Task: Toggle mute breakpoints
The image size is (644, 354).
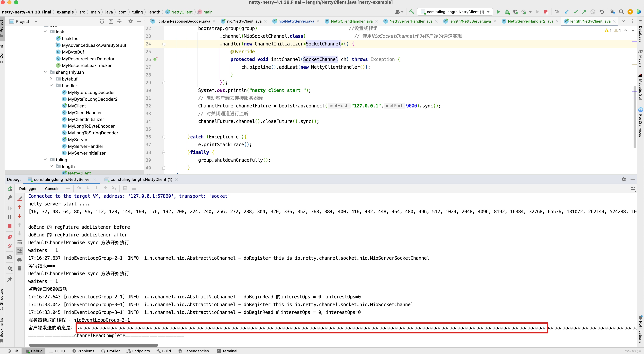Action: click(10, 246)
